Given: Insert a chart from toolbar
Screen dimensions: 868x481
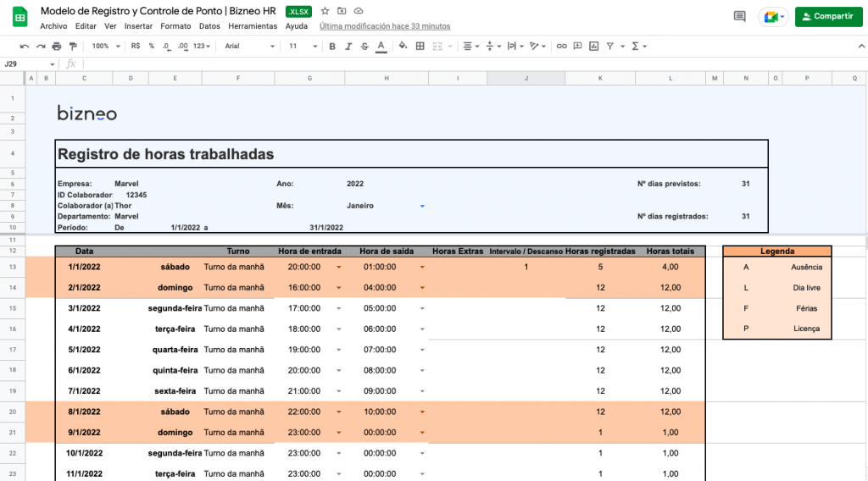Looking at the screenshot, I should click(x=593, y=47).
